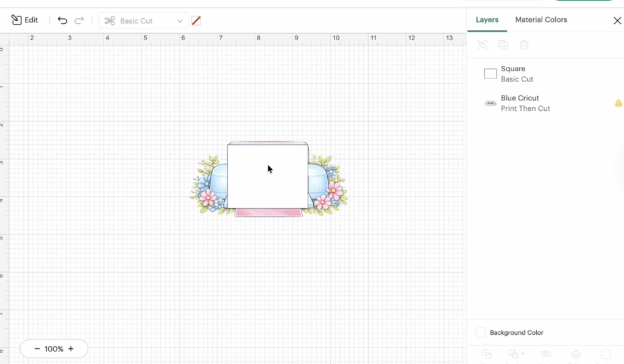Open the Basic Cut operation dropdown
This screenshot has width=624, height=364.
tap(143, 21)
